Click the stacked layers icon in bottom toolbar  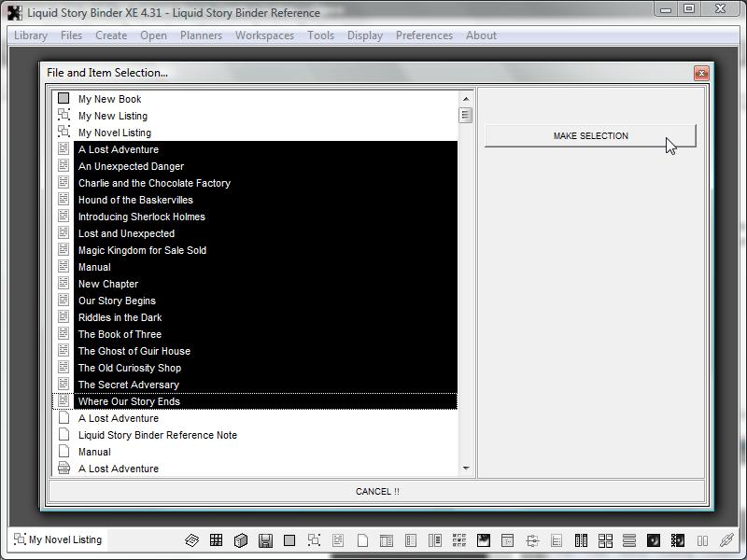tap(191, 540)
